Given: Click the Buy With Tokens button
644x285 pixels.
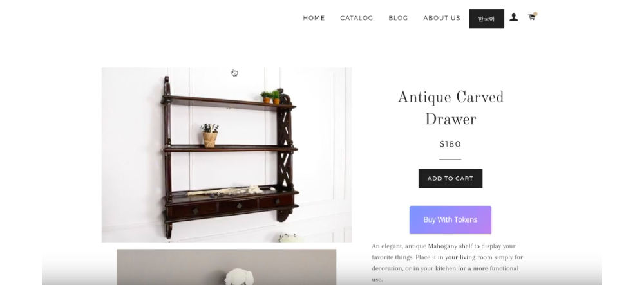Looking at the screenshot, I should pos(450,220).
